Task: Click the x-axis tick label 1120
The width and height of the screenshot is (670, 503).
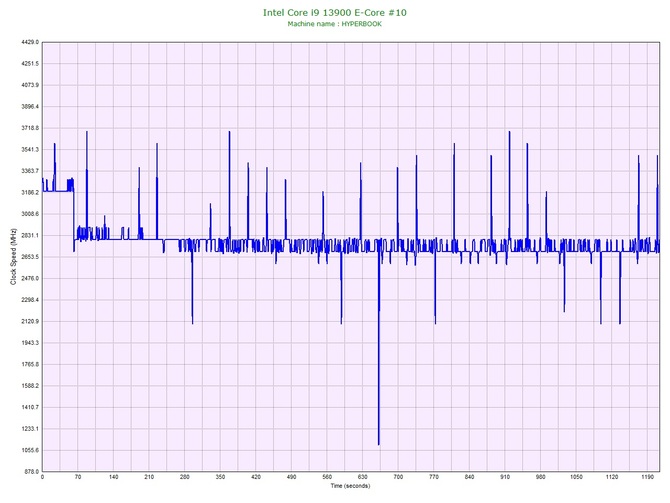Action: [x=611, y=477]
